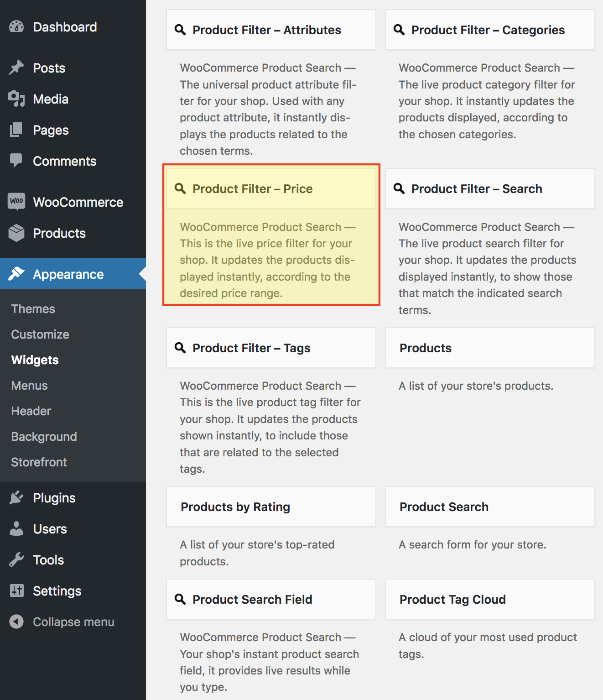Open the Users menu
Screen dimensions: 603x700
[x=73, y=529]
